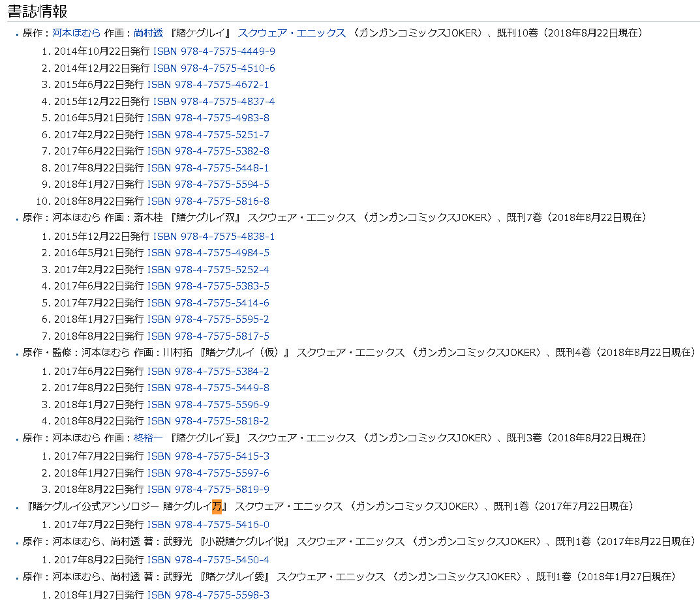Select ISBN 978-4-7575-5817-5 link
Screen dimensions: 700x605
(208, 336)
